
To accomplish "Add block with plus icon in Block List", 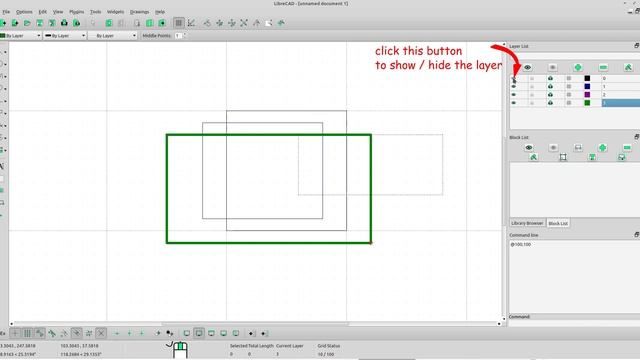I will 602,147.
